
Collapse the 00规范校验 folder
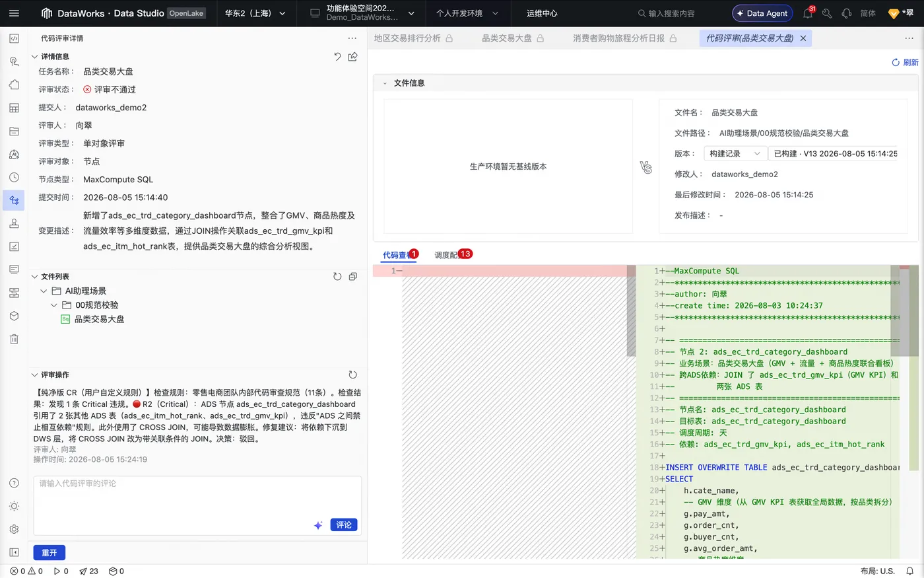(54, 305)
